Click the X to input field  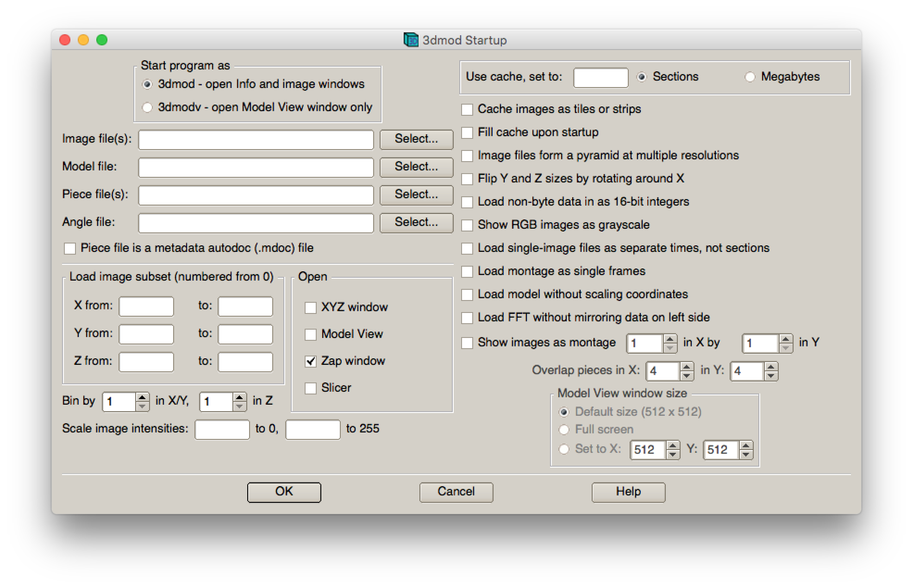[245, 306]
